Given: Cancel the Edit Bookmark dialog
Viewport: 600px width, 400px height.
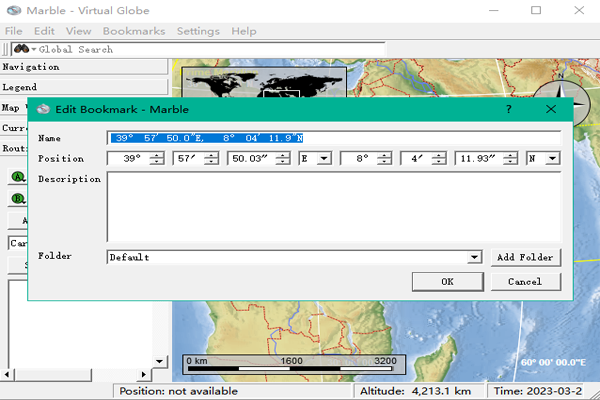Looking at the screenshot, I should click(x=526, y=282).
